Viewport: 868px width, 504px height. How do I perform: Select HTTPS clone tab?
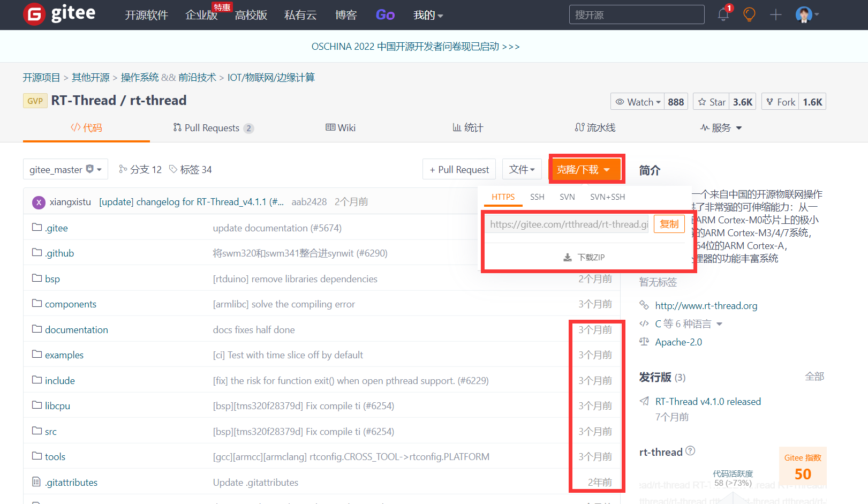(503, 197)
